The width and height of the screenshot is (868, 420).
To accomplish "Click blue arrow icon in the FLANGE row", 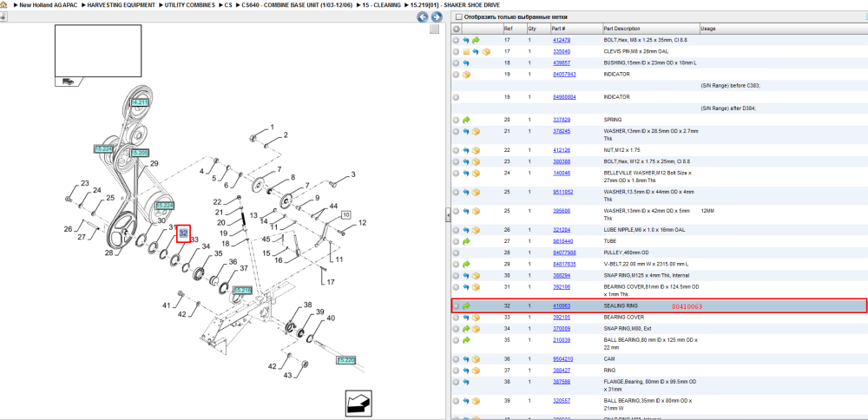I will (x=466, y=382).
